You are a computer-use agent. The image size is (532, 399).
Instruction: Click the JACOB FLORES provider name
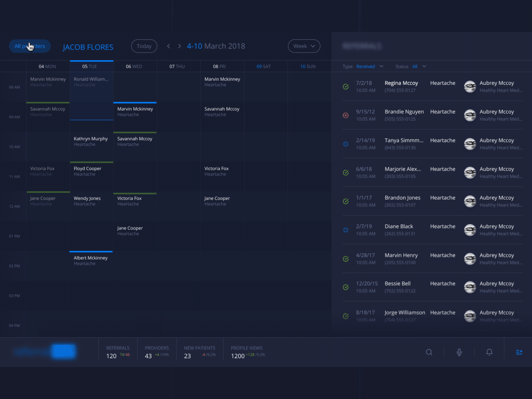coord(88,47)
